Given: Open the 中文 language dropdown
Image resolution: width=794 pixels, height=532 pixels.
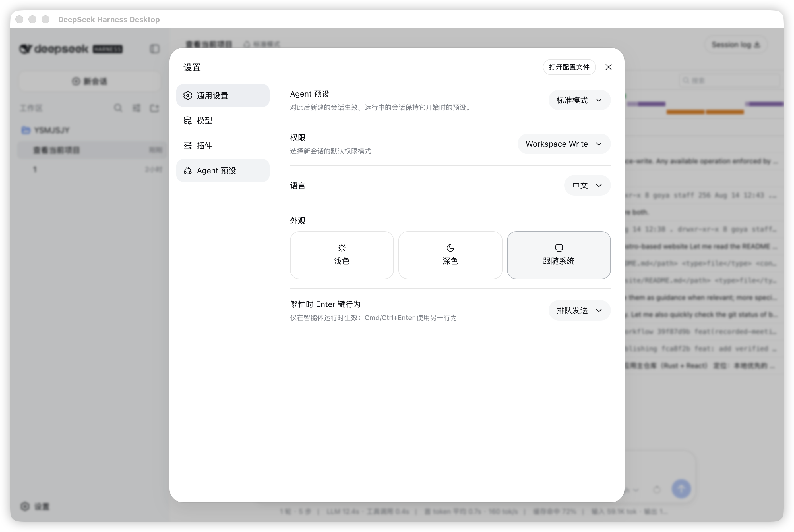Looking at the screenshot, I should [x=587, y=185].
